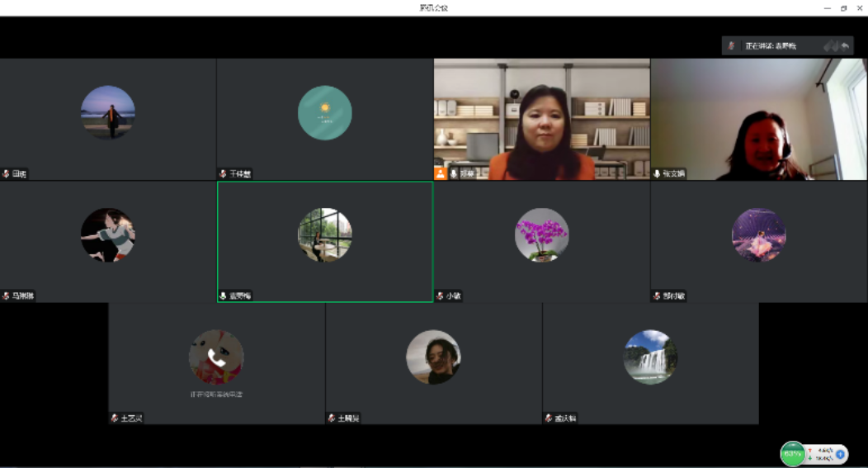Toggle mic icon on the bookshelf-background video tile

[454, 174]
